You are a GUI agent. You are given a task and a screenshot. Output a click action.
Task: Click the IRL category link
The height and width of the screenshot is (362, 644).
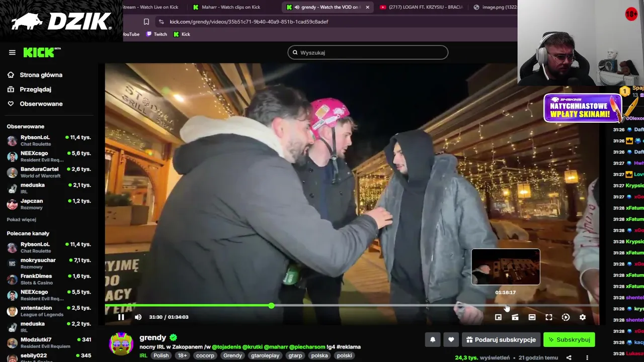143,355
